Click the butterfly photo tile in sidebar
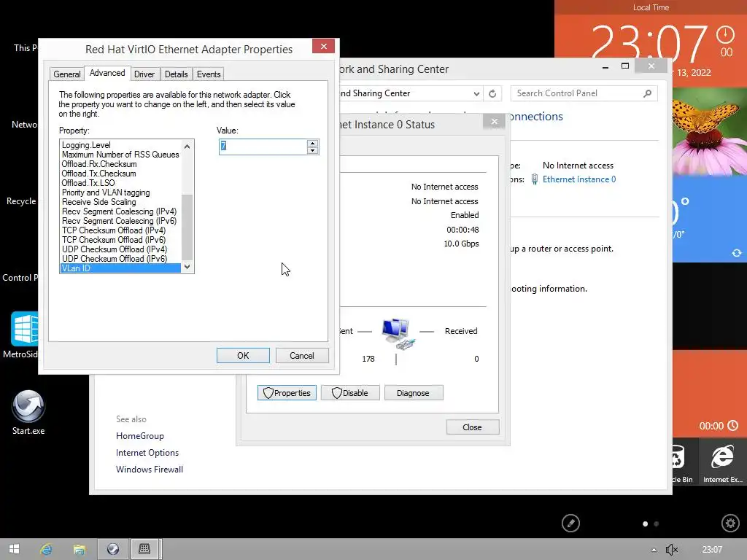This screenshot has height=560, width=747. click(709, 131)
